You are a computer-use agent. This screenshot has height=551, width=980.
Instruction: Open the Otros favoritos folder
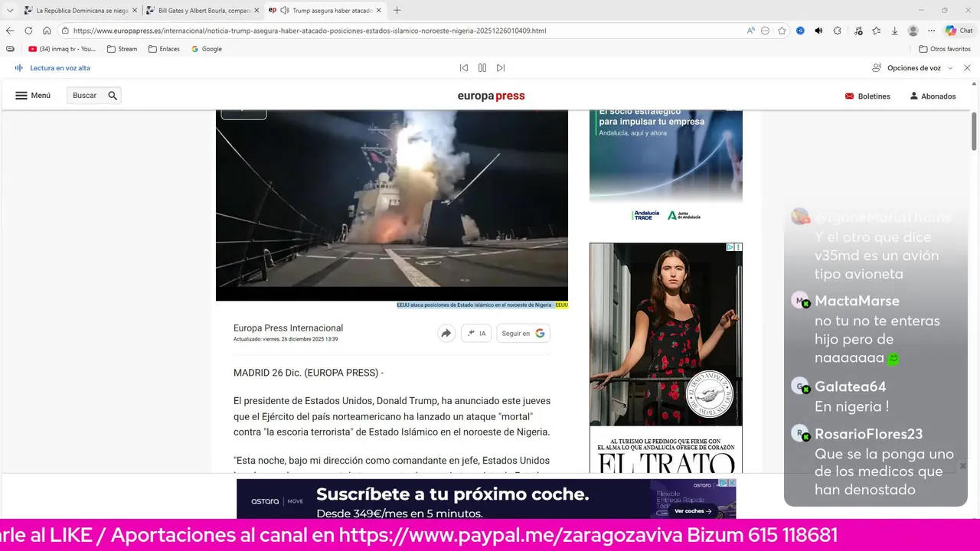945,49
